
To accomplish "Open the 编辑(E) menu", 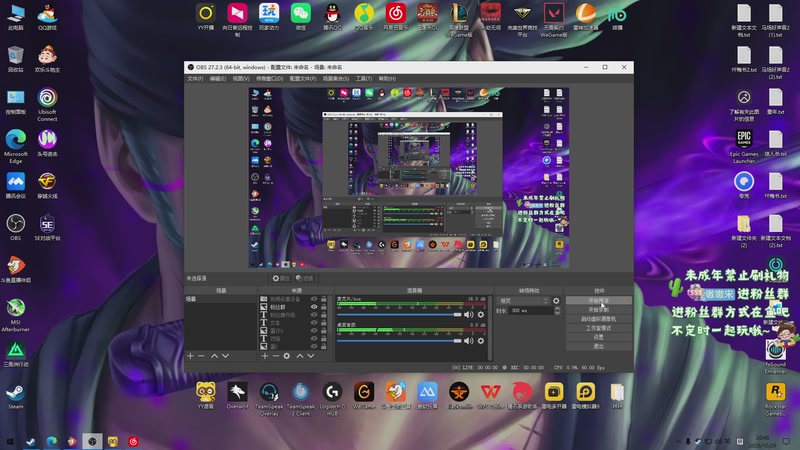I will 218,79.
